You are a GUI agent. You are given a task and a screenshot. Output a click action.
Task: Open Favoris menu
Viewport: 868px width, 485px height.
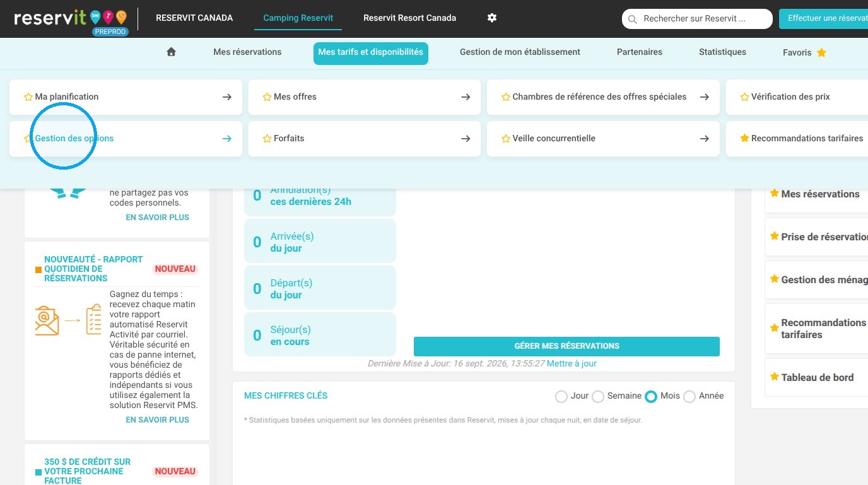click(797, 53)
